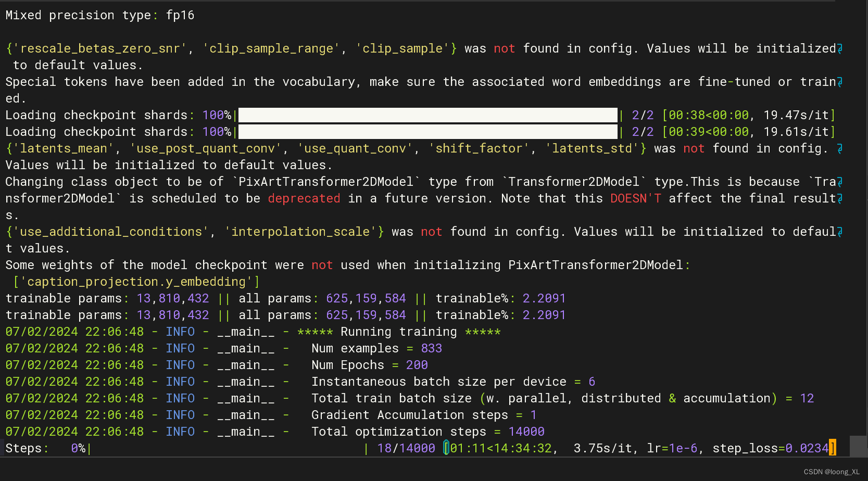Viewport: 868px width, 481px height.
Task: Click the 'Mixed precision type: fp16' line
Action: [x=100, y=15]
